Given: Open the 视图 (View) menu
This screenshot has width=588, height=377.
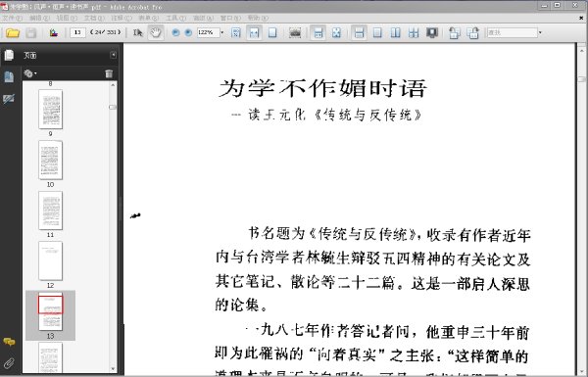Looking at the screenshot, I should click(67, 18).
